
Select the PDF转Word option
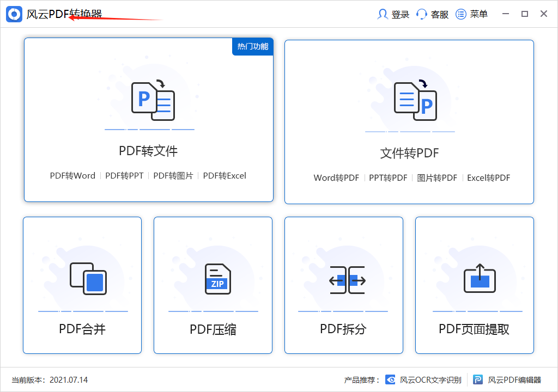pyautogui.click(x=72, y=175)
